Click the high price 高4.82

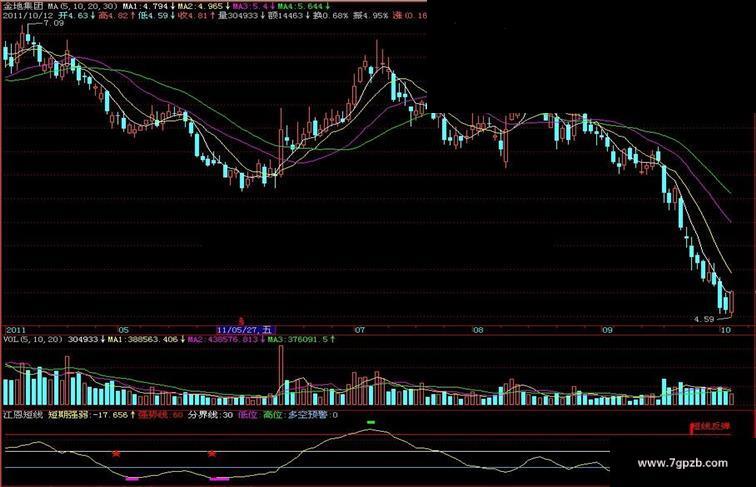tap(113, 15)
